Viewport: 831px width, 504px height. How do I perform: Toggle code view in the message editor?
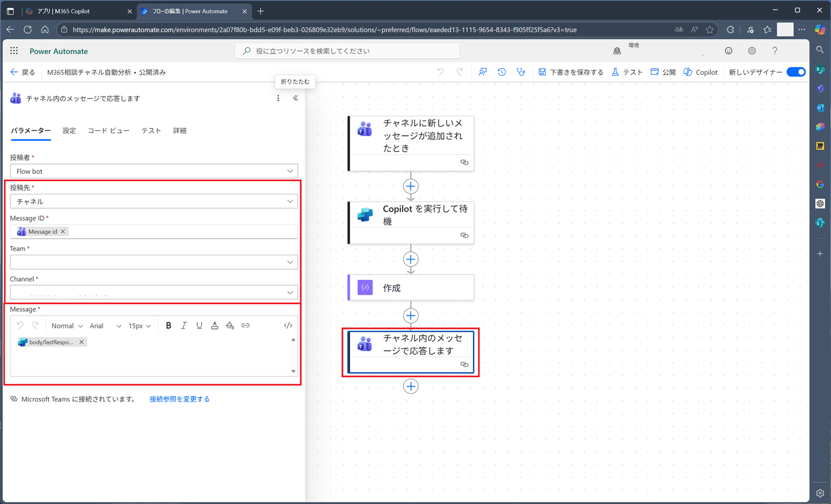[x=288, y=326]
